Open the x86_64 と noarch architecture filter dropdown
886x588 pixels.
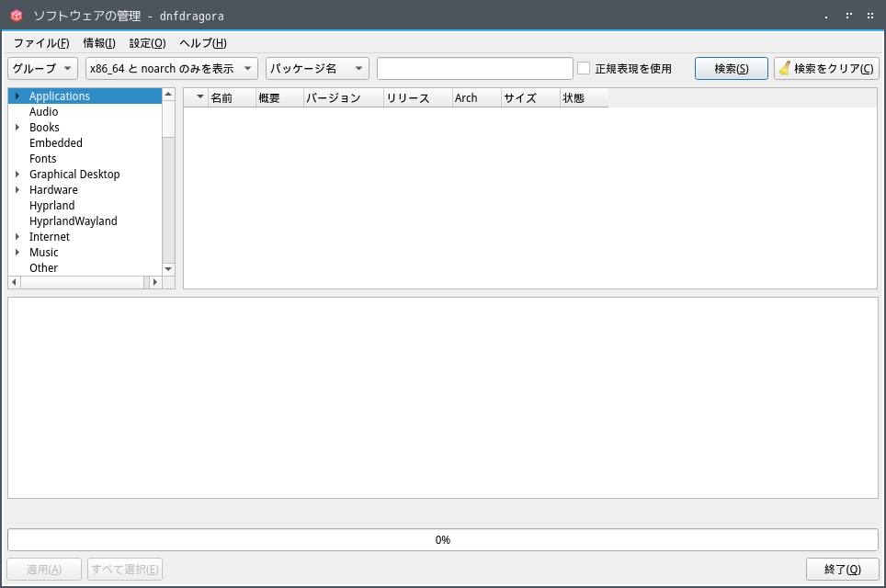pyautogui.click(x=172, y=68)
